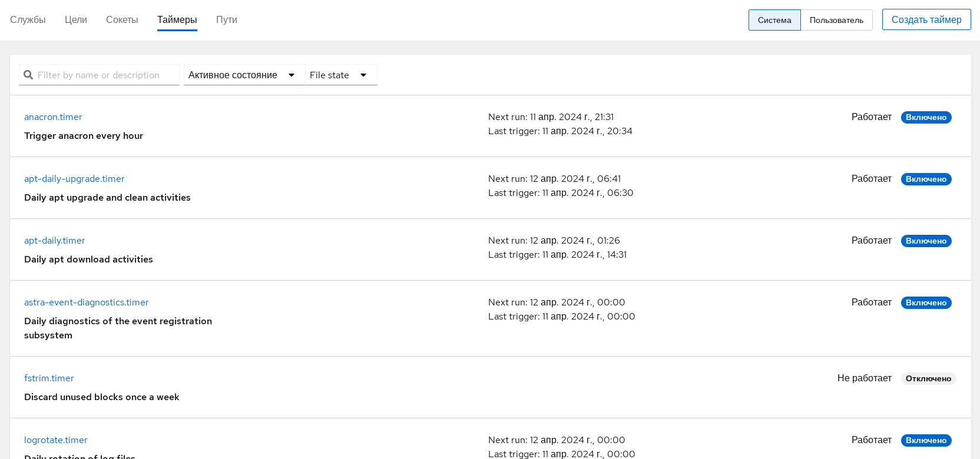
Task: Open logrotate.timer details
Action: pos(56,440)
